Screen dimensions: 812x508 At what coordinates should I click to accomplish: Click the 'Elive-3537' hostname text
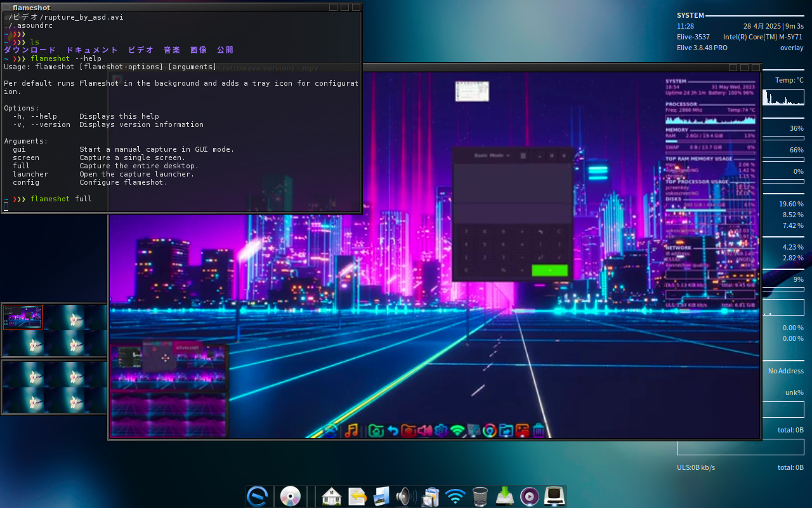tap(693, 37)
